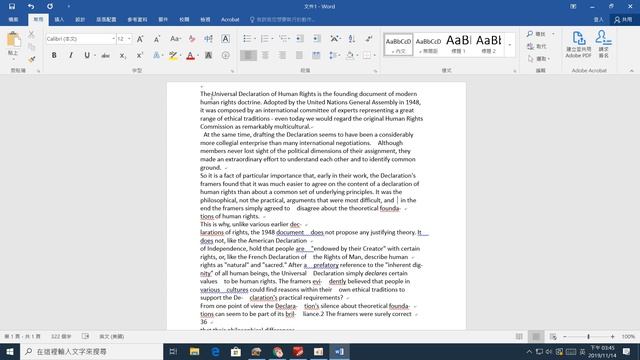
Task: Apply subscript formatting
Action: (x=122, y=55)
